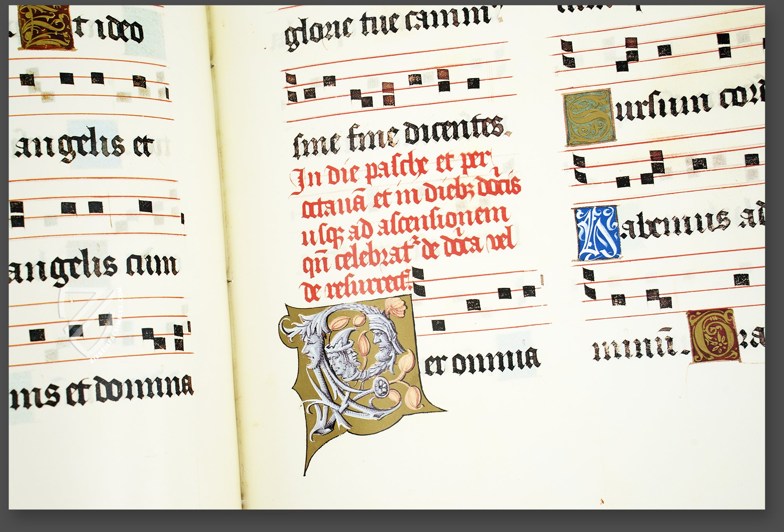Viewport: 784px width, 532px height.
Task: Click the text "angelis et" on left page
Action: click(x=84, y=146)
